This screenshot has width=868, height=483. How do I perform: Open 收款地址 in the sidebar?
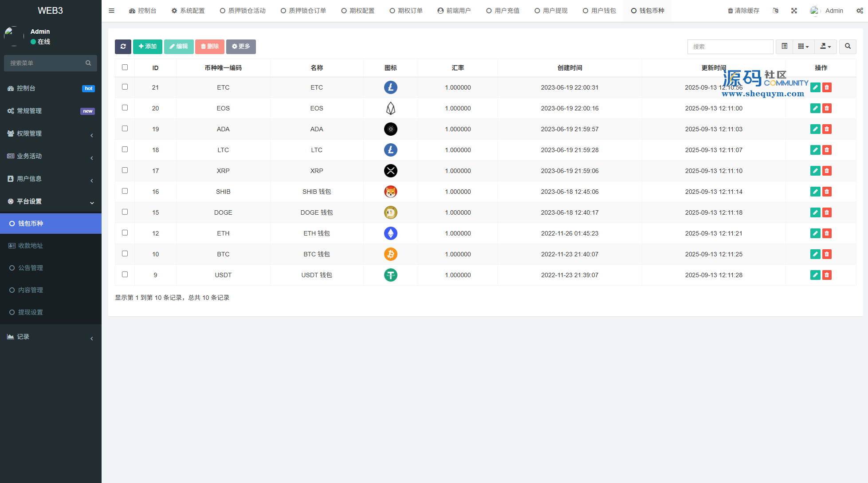31,246
